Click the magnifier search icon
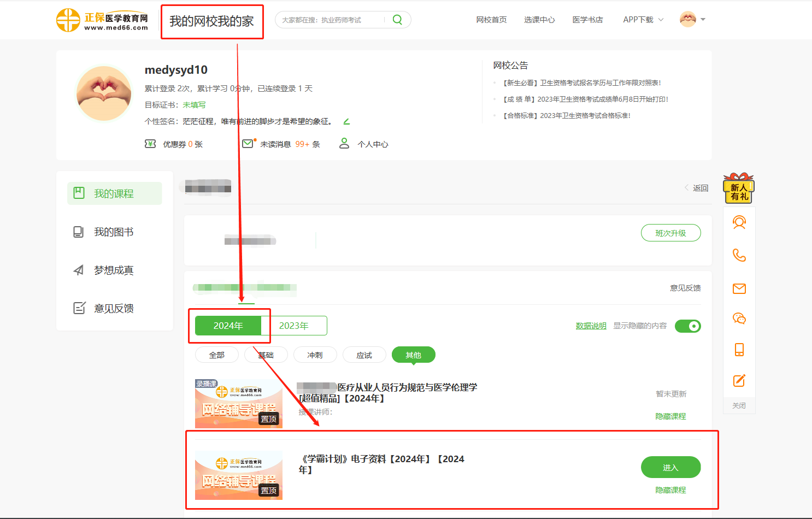Screen dimensions: 812x519 [x=397, y=20]
